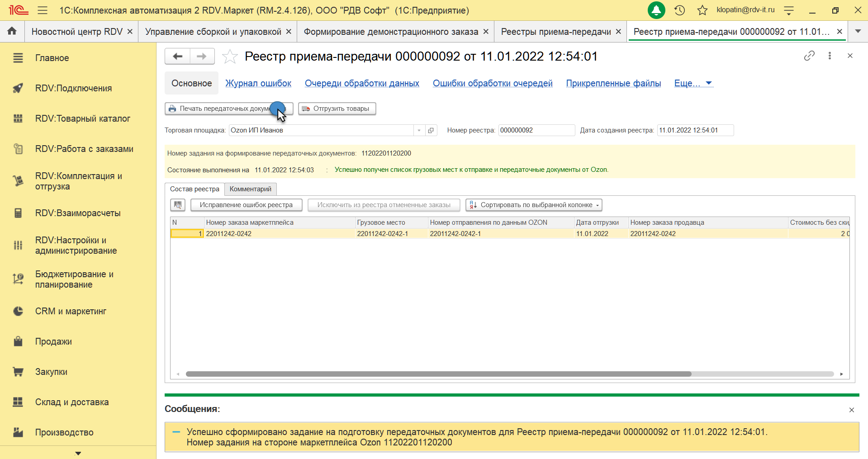
Task: Expand the Еще... navigation dropdown
Action: coord(693,83)
